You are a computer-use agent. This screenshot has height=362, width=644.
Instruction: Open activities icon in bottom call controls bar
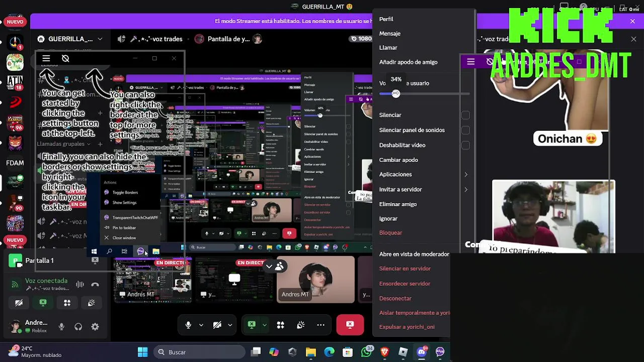(280, 325)
